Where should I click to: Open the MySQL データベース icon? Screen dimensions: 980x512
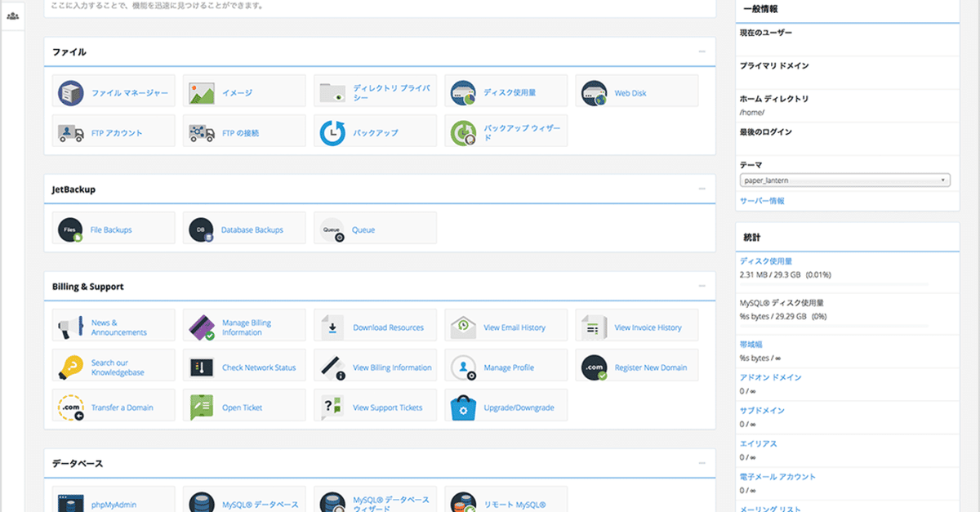pos(202,502)
